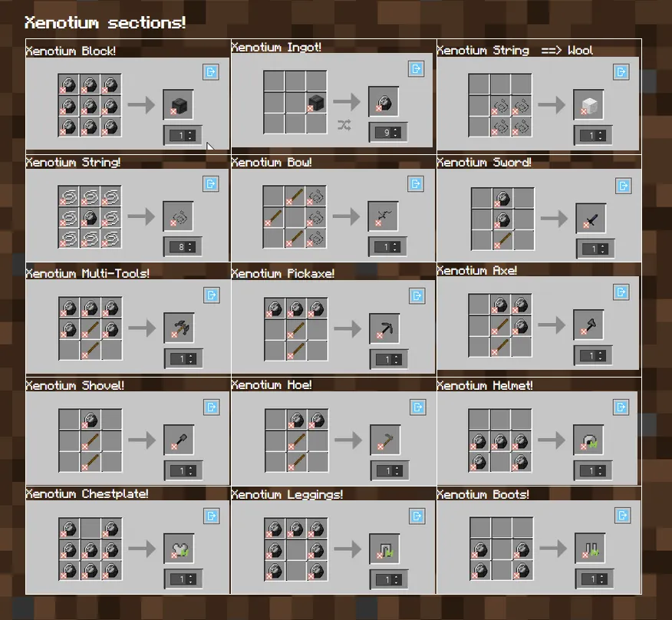This screenshot has width=672, height=620.
Task: Select the Multi-Tools output slot
Action: pyautogui.click(x=180, y=328)
